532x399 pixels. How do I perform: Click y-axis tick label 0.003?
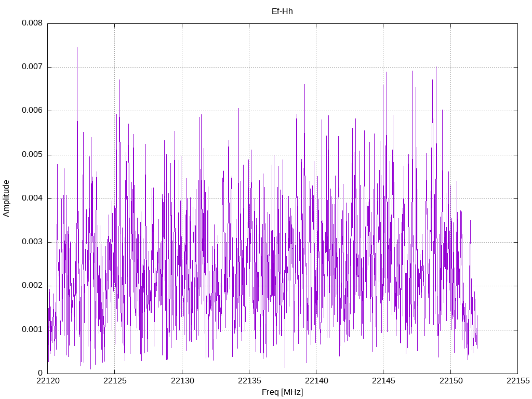click(x=32, y=242)
